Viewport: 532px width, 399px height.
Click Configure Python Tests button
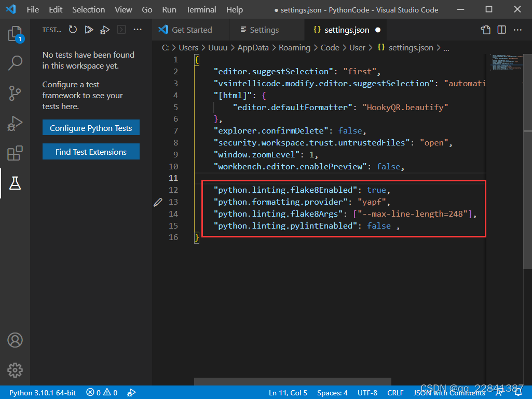click(91, 128)
